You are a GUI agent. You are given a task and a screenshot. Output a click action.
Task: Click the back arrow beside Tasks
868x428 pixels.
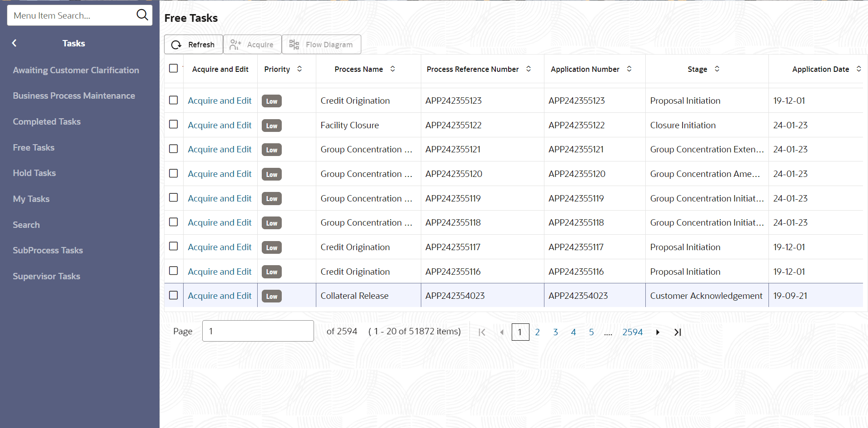tap(14, 43)
